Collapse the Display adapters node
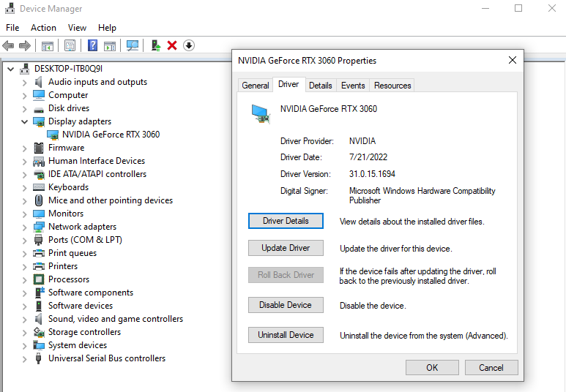Image resolution: width=566 pixels, height=392 pixels. click(24, 121)
